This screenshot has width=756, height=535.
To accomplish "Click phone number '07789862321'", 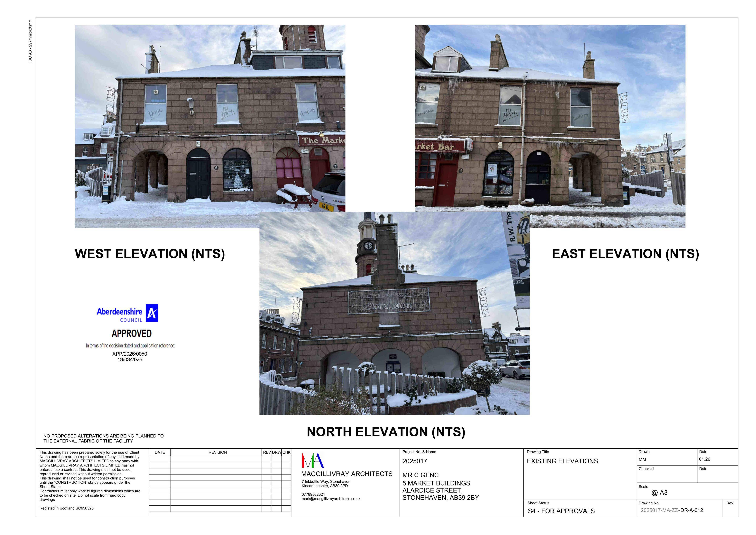I will (x=313, y=495).
